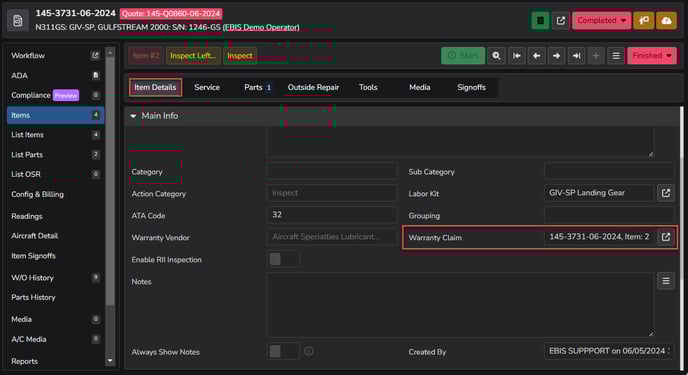Click the Sub Category input field

[x=609, y=171]
